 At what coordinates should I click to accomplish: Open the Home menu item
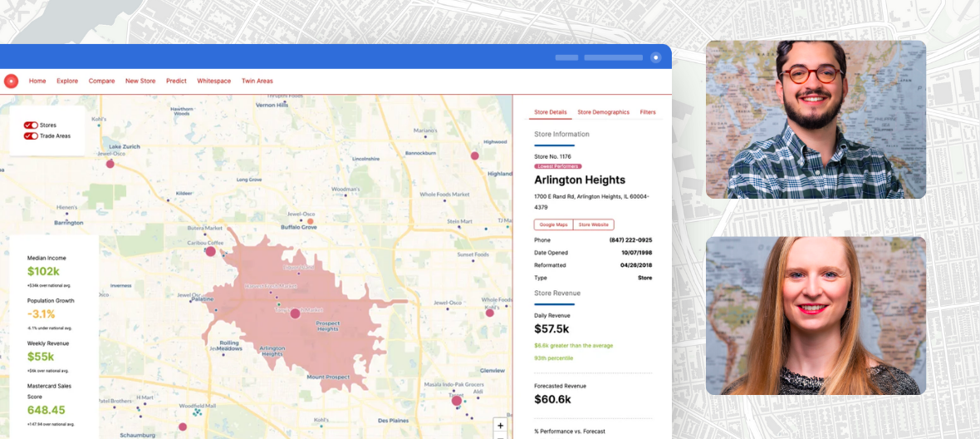click(x=37, y=81)
